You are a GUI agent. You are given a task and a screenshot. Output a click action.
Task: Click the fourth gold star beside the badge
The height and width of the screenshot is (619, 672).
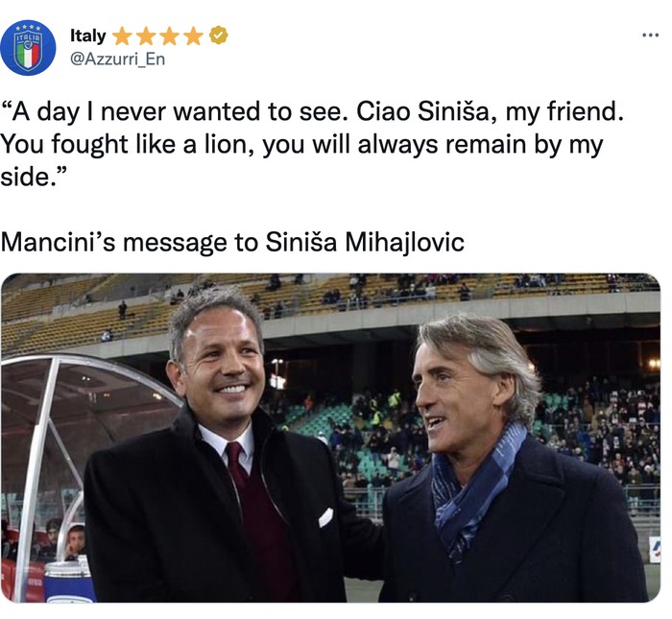point(194,36)
